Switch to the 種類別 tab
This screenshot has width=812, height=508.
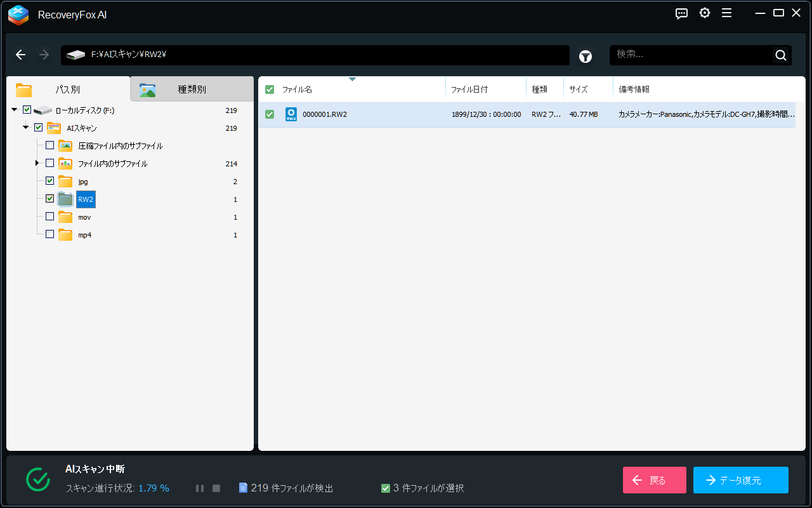[x=192, y=90]
